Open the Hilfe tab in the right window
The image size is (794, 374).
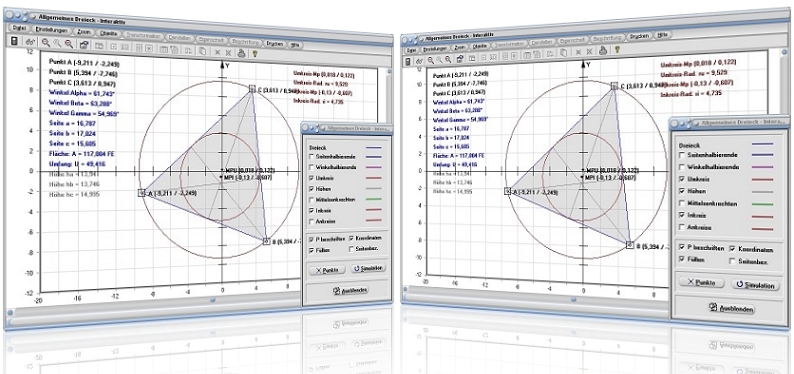(x=662, y=36)
